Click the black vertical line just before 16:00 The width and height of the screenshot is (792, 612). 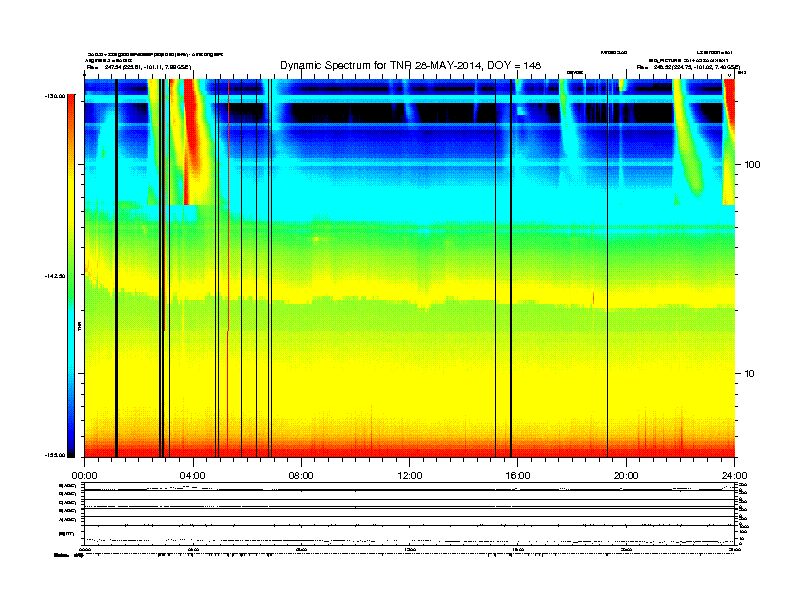point(511,268)
